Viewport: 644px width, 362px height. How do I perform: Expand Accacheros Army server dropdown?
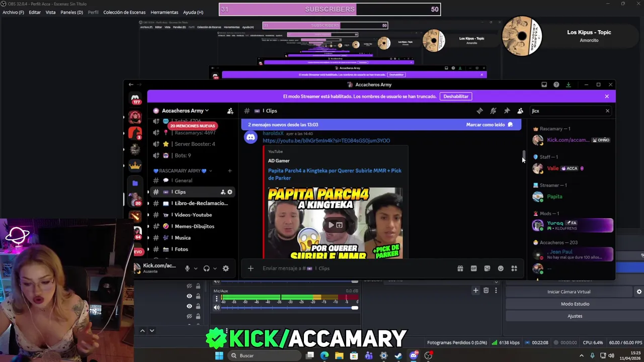pyautogui.click(x=206, y=111)
